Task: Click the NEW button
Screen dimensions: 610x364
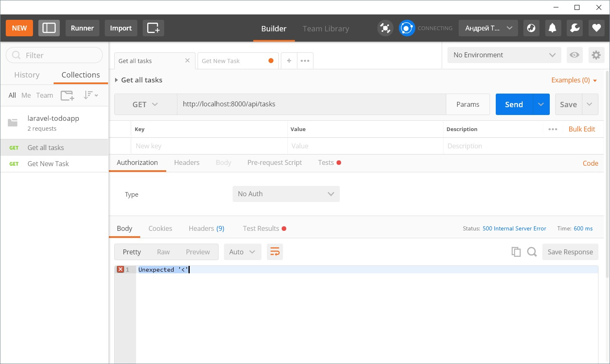Action: 19,28
